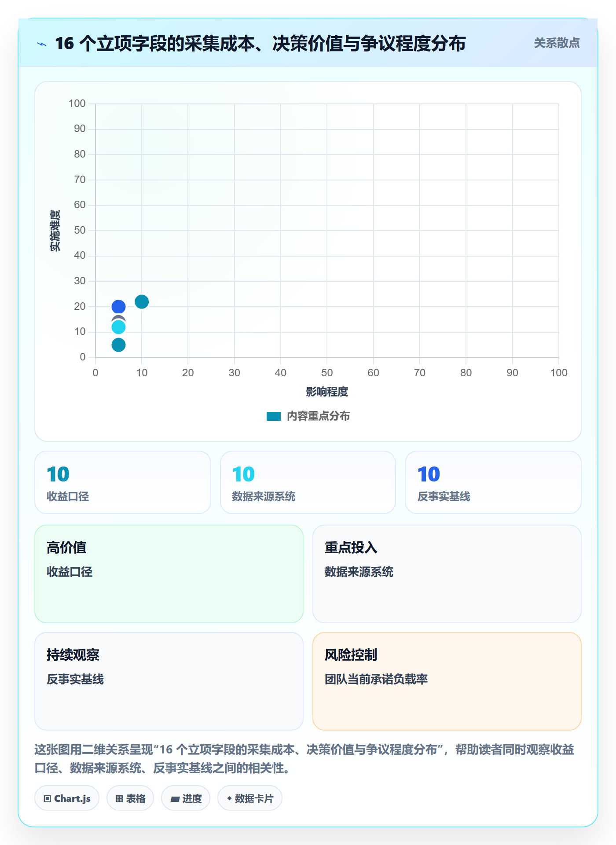Click the Chart.js tag chip
This screenshot has width=616, height=845.
click(x=67, y=798)
